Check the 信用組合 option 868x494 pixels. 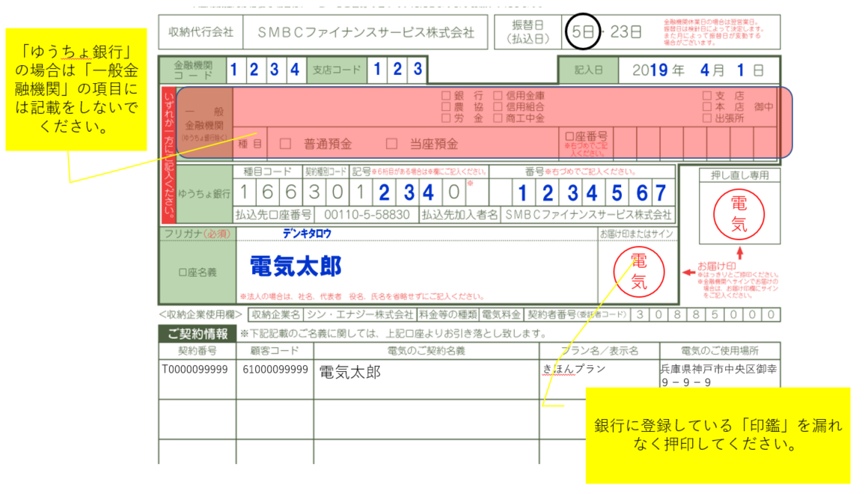pyautogui.click(x=498, y=107)
